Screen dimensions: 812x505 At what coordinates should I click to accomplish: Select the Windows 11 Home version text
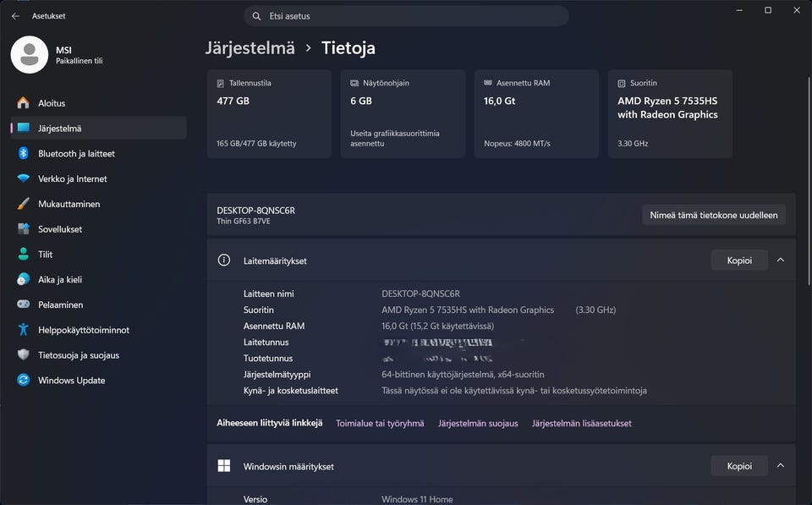tap(417, 499)
